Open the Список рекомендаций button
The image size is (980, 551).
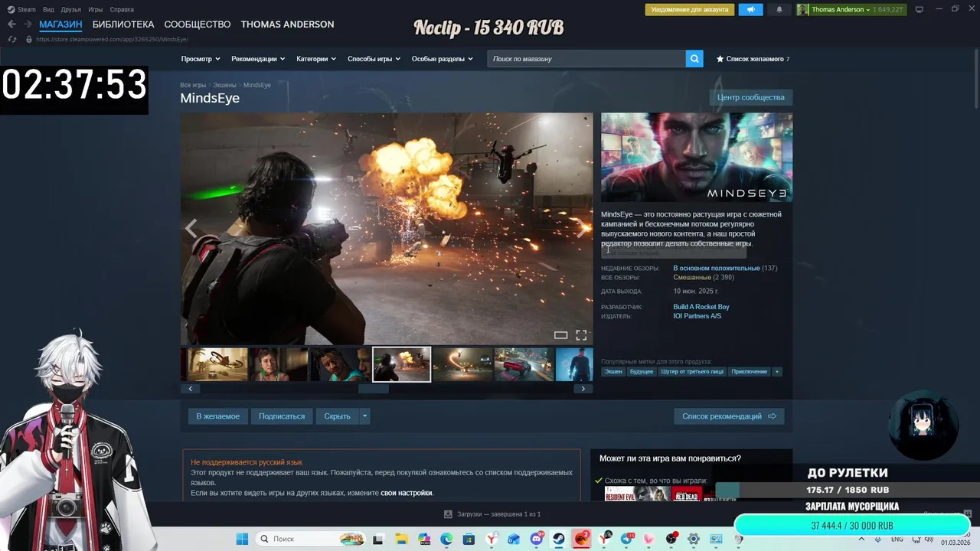pyautogui.click(x=729, y=416)
